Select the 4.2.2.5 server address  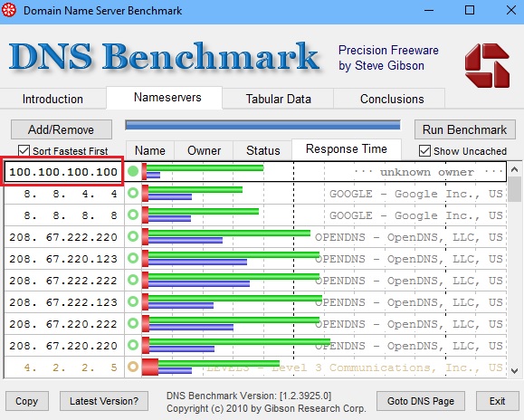click(x=71, y=367)
